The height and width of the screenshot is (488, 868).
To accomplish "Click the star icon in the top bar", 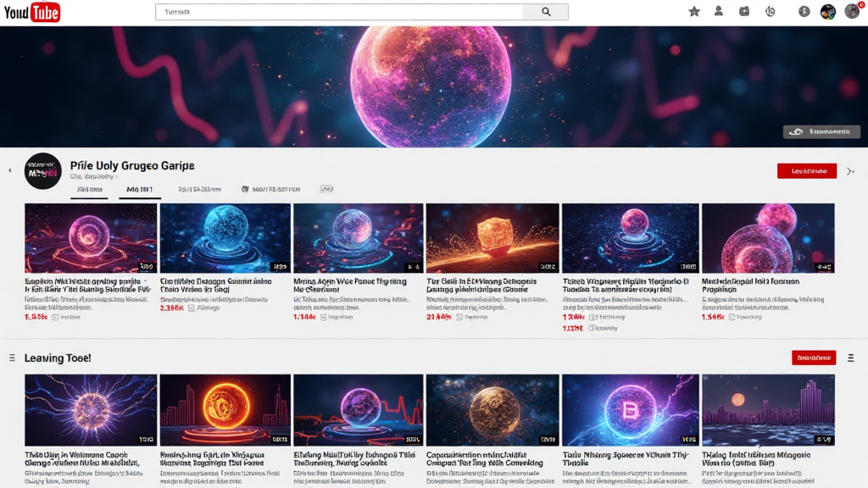I will [694, 12].
